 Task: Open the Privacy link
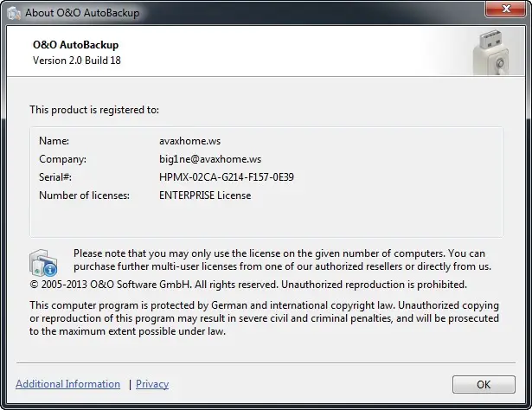pyautogui.click(x=152, y=384)
